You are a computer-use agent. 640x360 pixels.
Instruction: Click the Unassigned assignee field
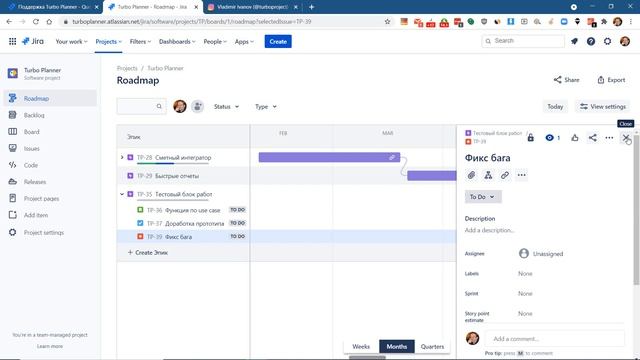541,254
